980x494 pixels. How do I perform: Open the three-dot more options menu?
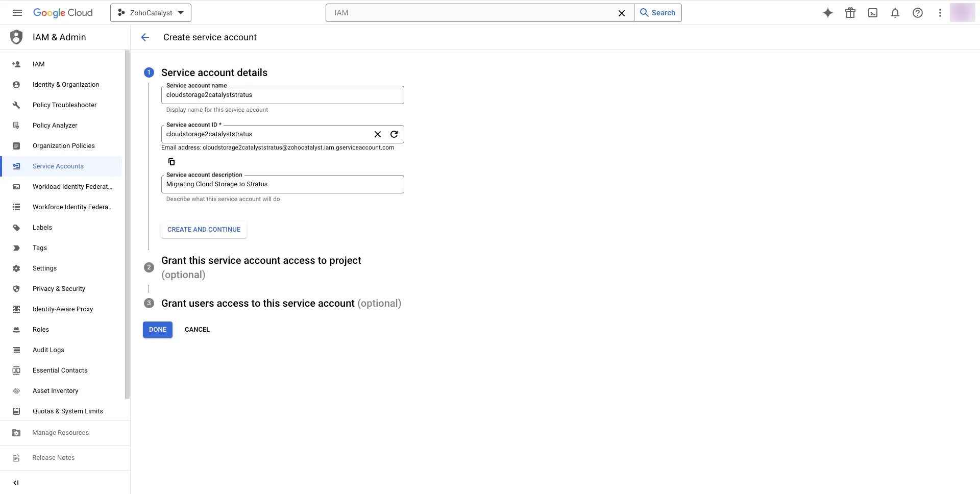[x=940, y=13]
